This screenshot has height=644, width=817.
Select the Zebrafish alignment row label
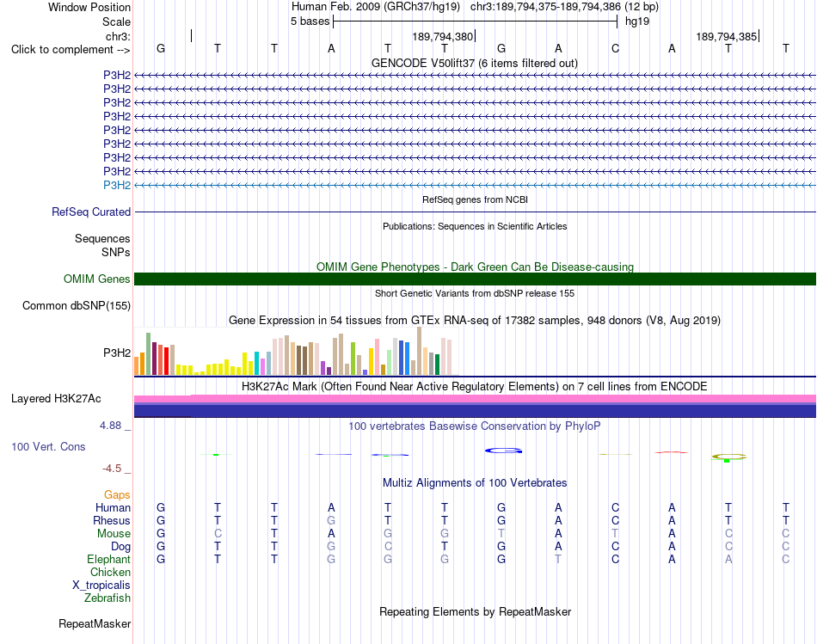[x=107, y=598]
